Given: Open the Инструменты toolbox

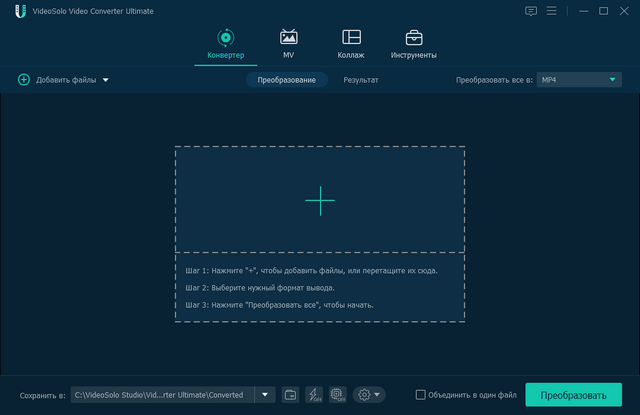Looking at the screenshot, I should tap(413, 38).
